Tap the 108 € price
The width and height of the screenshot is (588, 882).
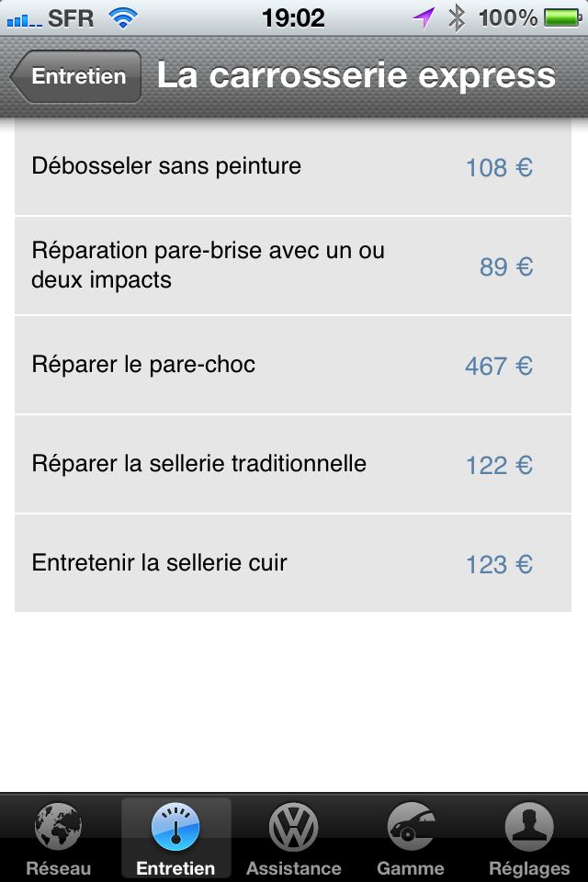pos(499,167)
